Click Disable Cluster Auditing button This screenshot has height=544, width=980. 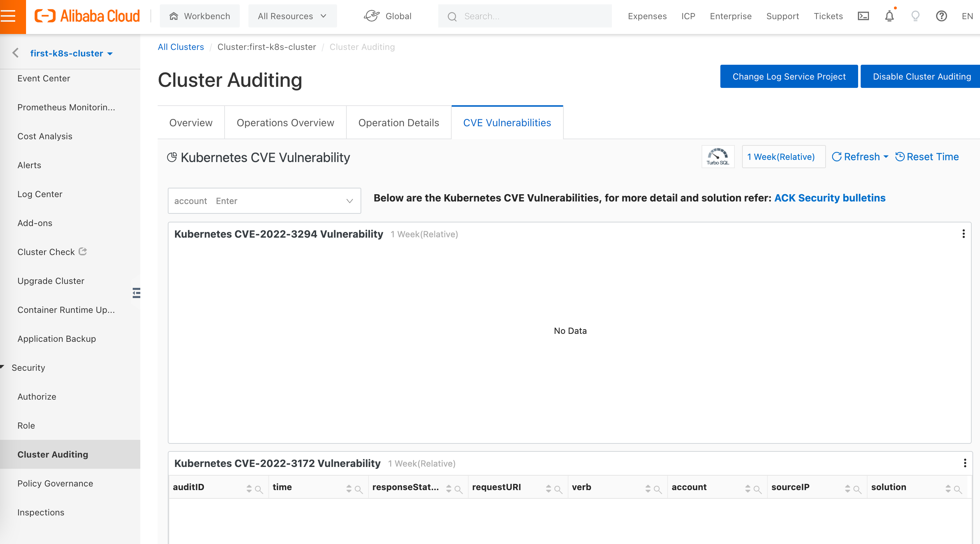coord(921,76)
